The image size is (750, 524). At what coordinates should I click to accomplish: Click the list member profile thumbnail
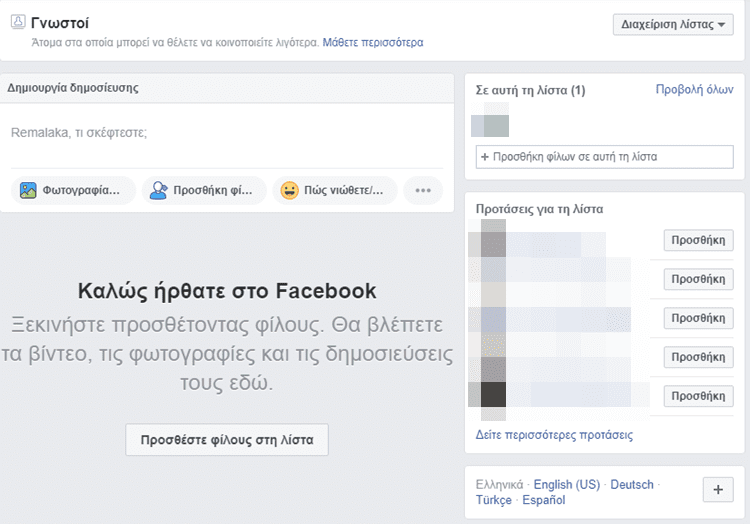click(490, 120)
